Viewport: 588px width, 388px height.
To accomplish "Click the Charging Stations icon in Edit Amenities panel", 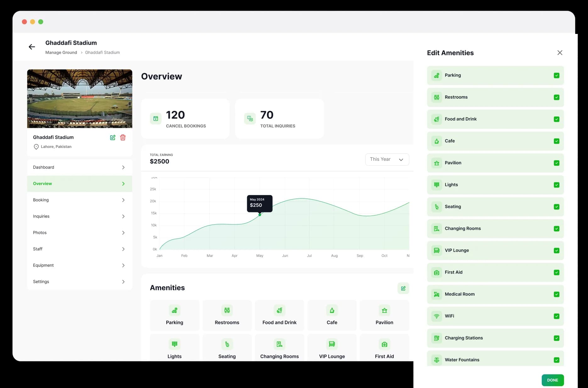I will [x=437, y=338].
